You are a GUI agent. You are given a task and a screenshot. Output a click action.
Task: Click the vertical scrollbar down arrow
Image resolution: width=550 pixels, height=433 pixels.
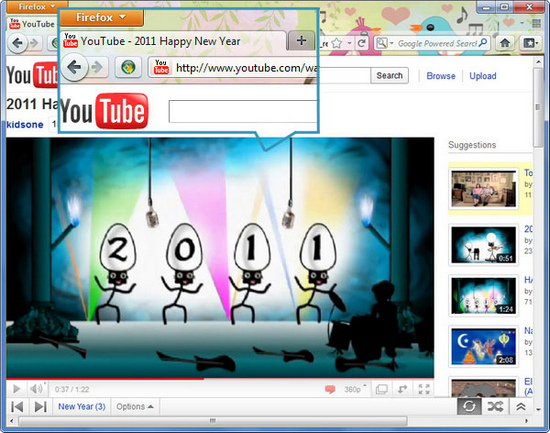click(538, 409)
